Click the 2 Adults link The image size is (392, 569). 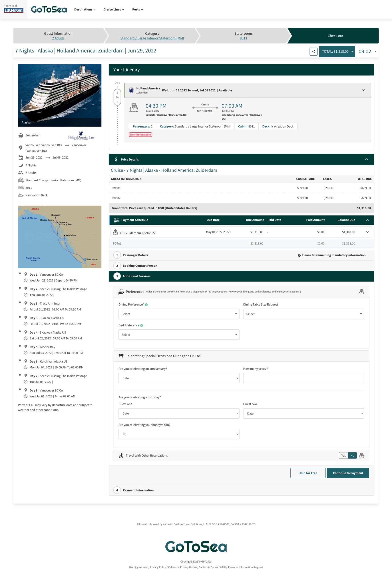[x=58, y=38]
